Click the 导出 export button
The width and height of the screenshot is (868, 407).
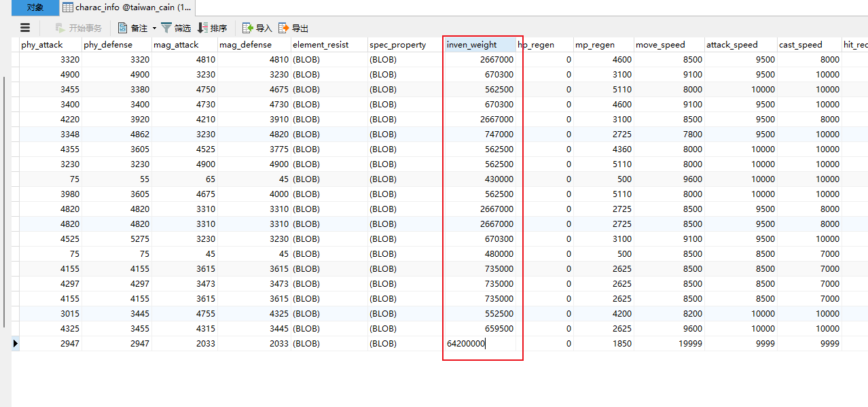coord(293,28)
